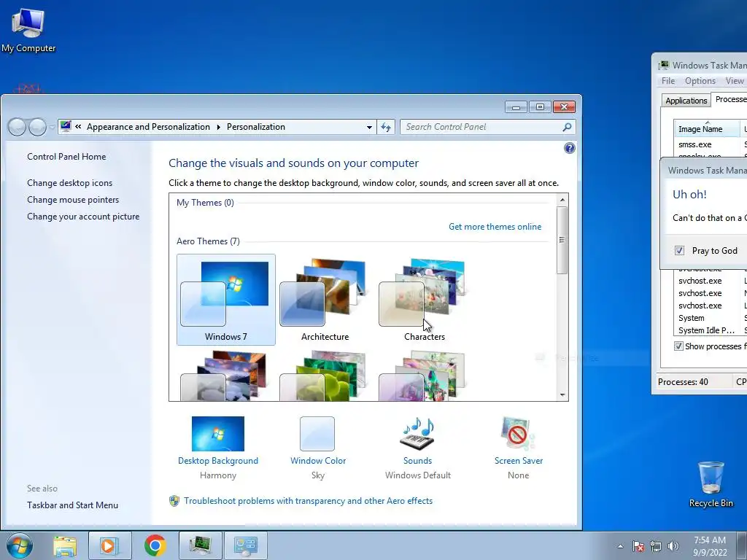The height and width of the screenshot is (560, 747).
Task: Open the Window Color Sky swatch
Action: (317, 434)
